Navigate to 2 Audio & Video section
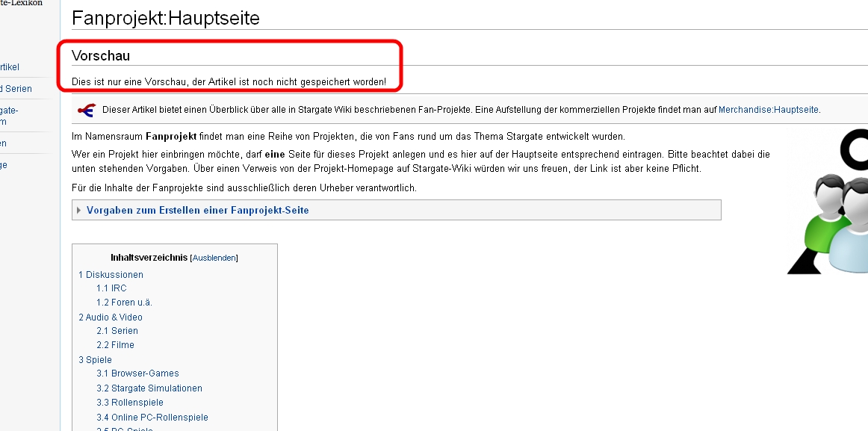 click(x=111, y=317)
